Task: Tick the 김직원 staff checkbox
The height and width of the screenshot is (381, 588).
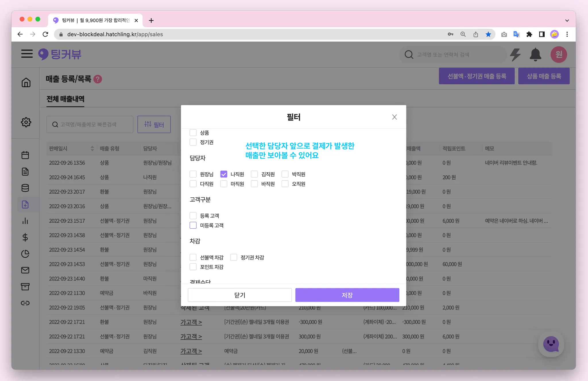Action: [x=254, y=174]
